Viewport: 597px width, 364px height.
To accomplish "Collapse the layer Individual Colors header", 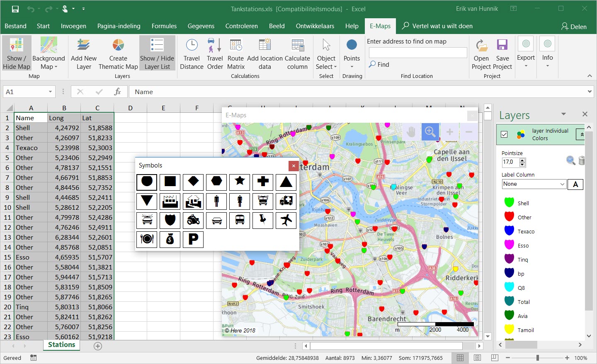I will [x=582, y=134].
